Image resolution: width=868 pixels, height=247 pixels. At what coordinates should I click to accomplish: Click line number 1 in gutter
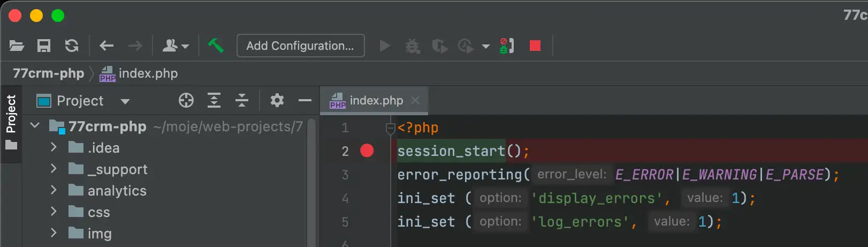point(345,128)
